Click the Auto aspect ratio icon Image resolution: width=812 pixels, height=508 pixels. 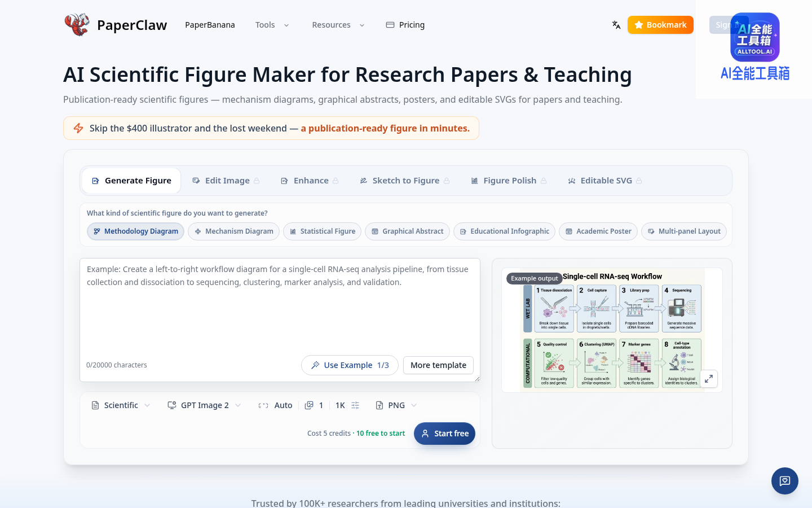[x=263, y=405]
